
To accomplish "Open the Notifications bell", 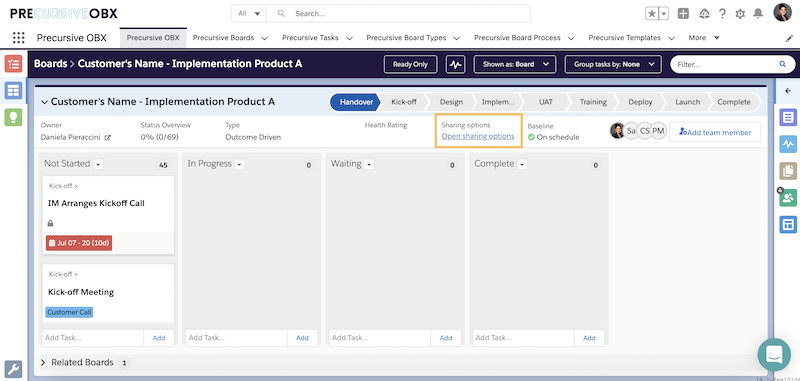I will tap(759, 14).
